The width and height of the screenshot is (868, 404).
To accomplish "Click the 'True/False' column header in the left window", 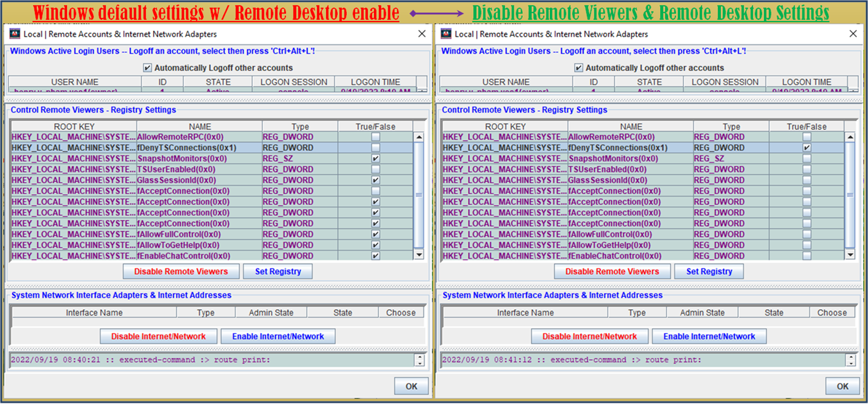I will pyautogui.click(x=375, y=127).
